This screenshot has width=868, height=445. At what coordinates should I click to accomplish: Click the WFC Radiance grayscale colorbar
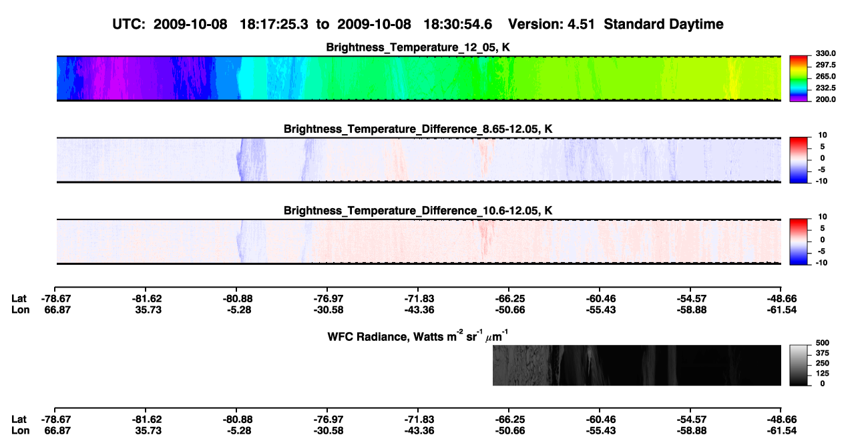click(799, 365)
